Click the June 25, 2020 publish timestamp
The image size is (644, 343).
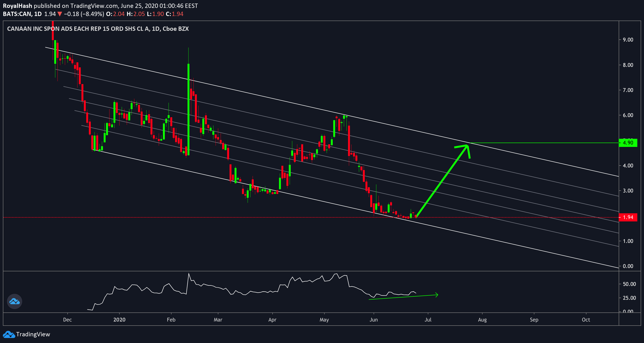(159, 6)
